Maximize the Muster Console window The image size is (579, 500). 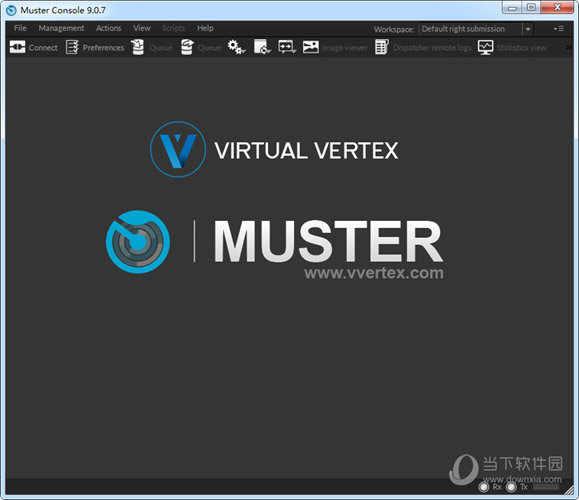tap(531, 7)
